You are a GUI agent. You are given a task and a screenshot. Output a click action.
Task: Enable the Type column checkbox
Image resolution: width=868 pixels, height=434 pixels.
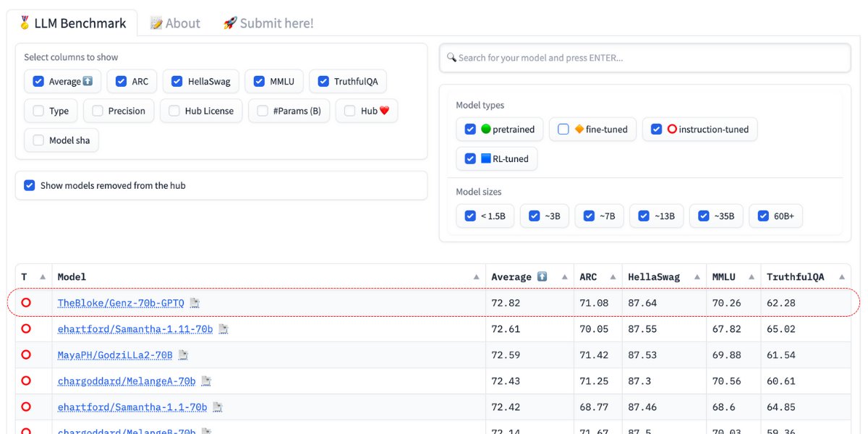(x=39, y=111)
